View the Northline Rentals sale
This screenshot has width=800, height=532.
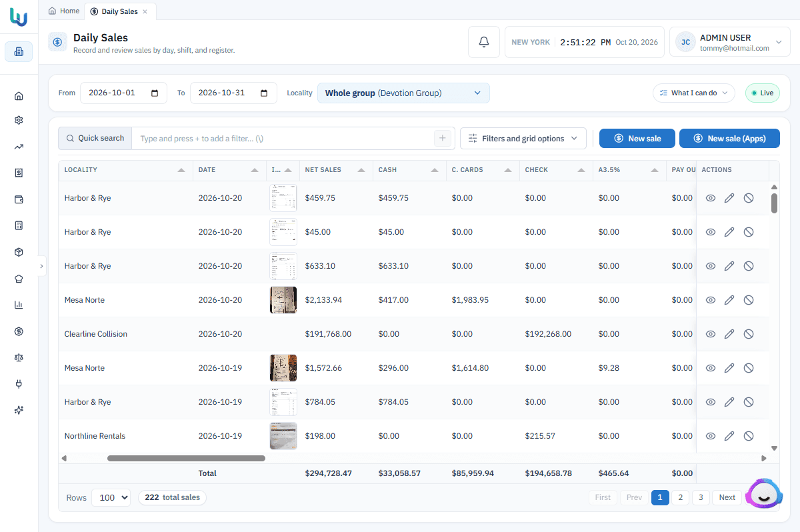pyautogui.click(x=711, y=436)
